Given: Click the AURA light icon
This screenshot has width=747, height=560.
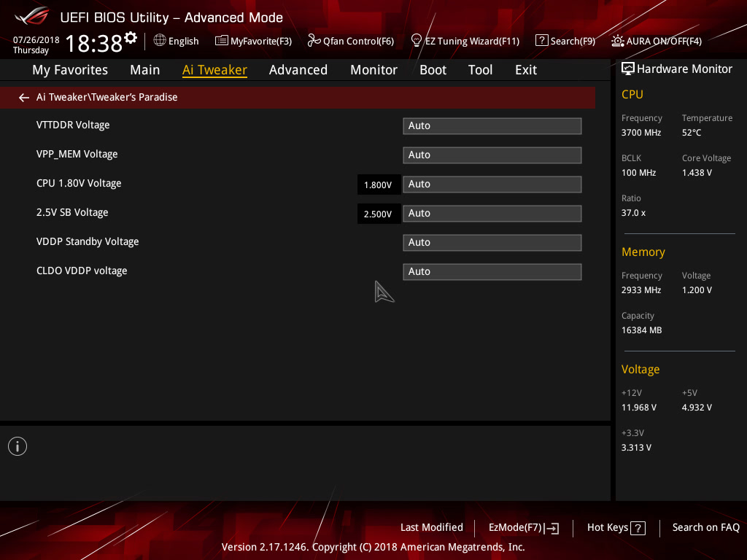Looking at the screenshot, I should [617, 41].
